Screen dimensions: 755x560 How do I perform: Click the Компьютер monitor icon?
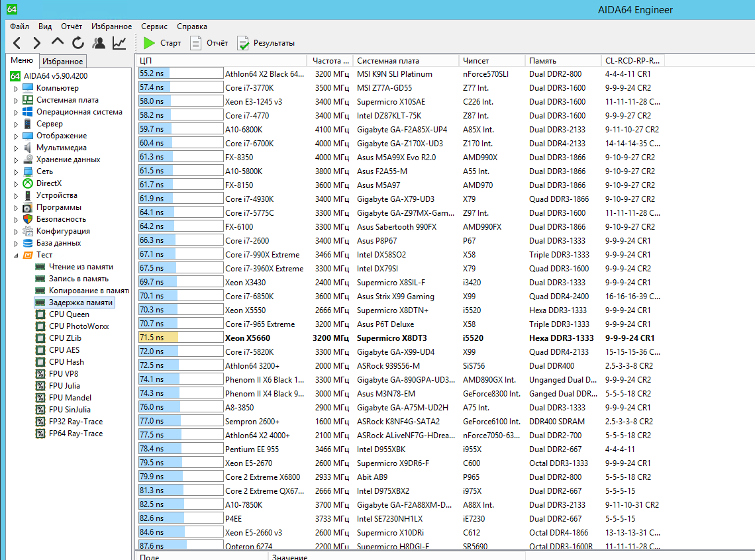pos(28,88)
